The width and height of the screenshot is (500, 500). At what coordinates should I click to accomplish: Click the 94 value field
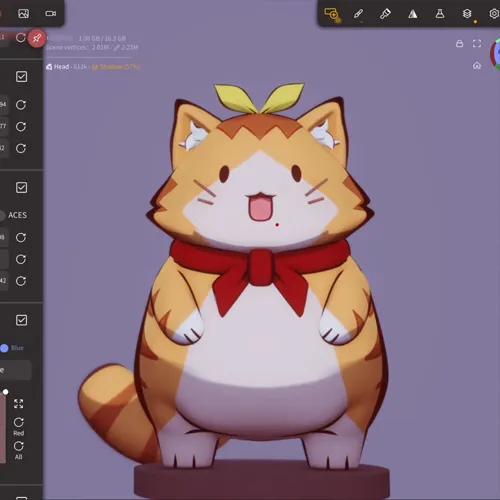(x=4, y=105)
